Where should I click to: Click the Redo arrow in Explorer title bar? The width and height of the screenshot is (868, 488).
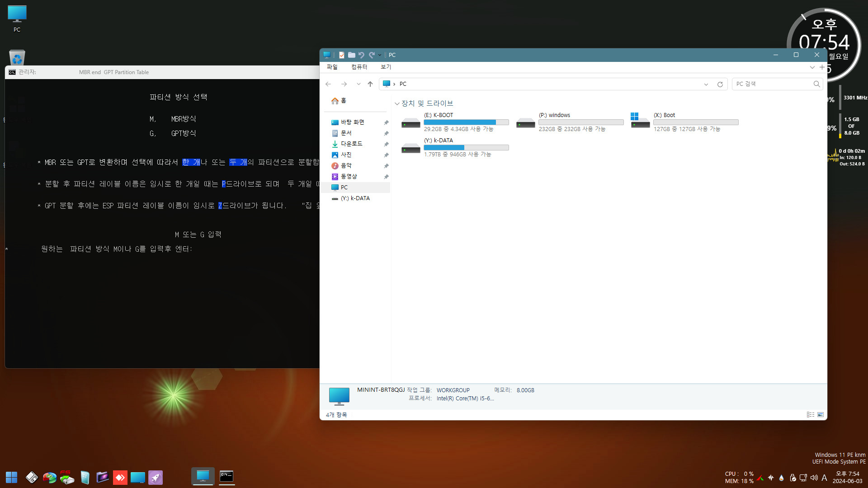coord(372,55)
